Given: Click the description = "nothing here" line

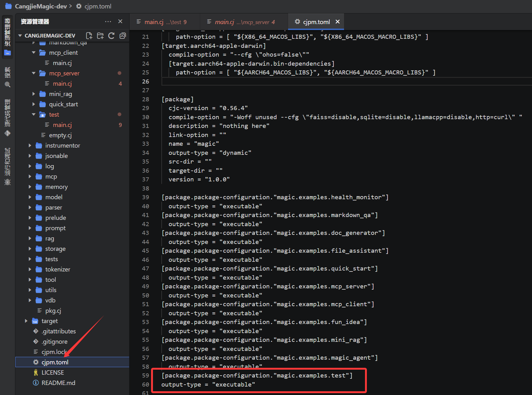Looking at the screenshot, I should 219,126.
